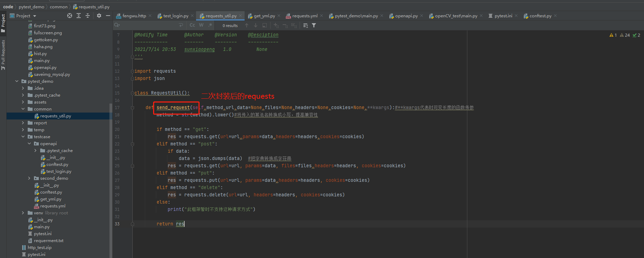
Task: Expand the temp folder
Action: point(23,130)
